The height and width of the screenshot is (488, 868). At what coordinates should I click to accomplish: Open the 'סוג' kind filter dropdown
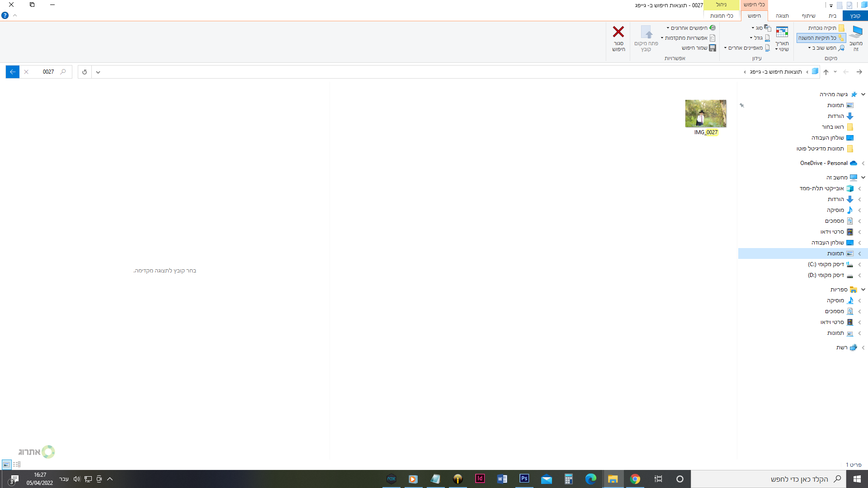click(x=759, y=28)
